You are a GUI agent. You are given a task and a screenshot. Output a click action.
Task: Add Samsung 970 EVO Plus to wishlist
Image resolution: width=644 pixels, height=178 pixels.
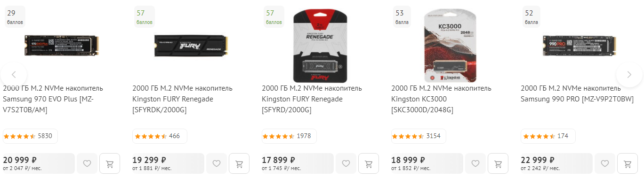point(87,163)
